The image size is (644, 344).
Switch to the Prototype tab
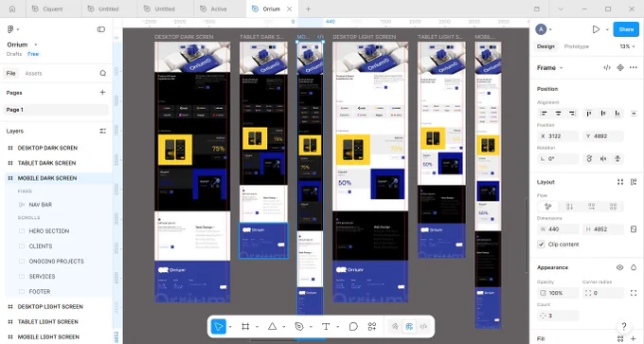(576, 46)
